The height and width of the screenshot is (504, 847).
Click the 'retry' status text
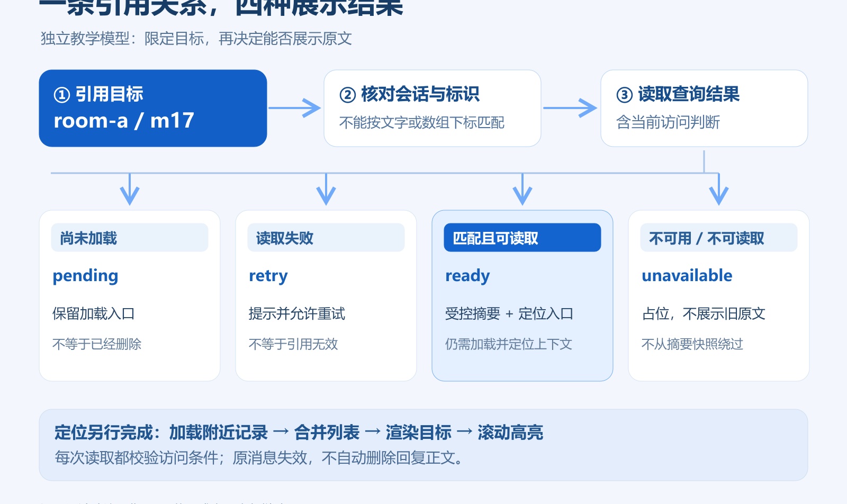[268, 276]
